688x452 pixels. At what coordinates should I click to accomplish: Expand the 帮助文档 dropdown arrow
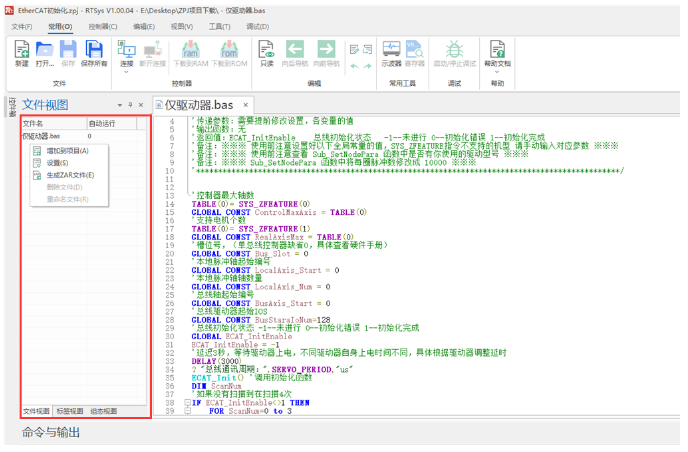click(x=497, y=72)
